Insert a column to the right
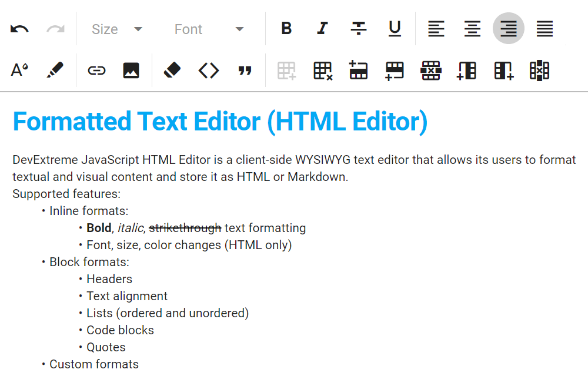588x376 pixels. (503, 70)
